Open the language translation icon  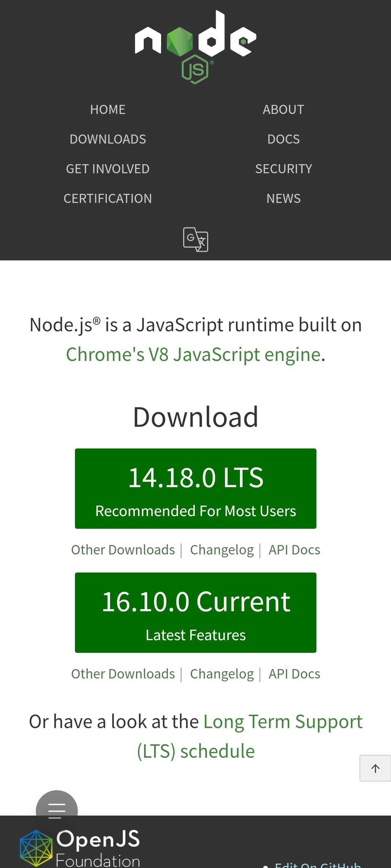click(x=195, y=239)
